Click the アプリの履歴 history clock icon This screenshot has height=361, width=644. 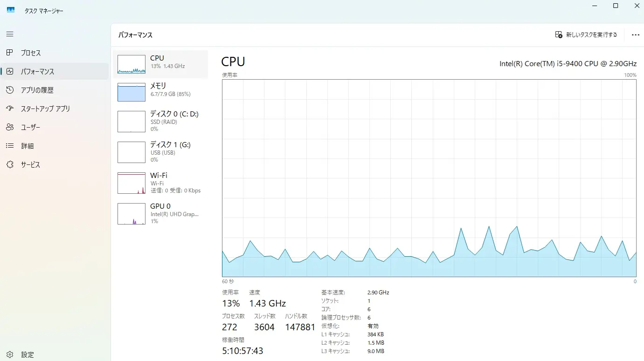coord(10,90)
